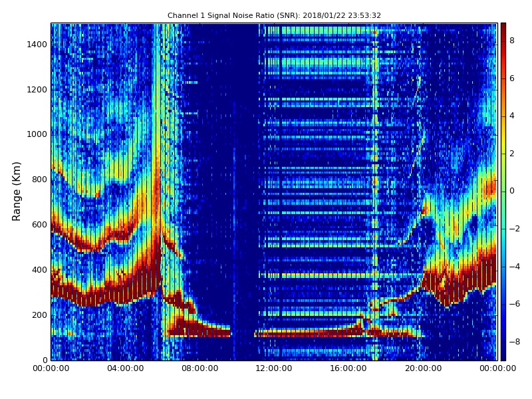
Task: Click the colorbar label −8
Action: [x=515, y=342]
